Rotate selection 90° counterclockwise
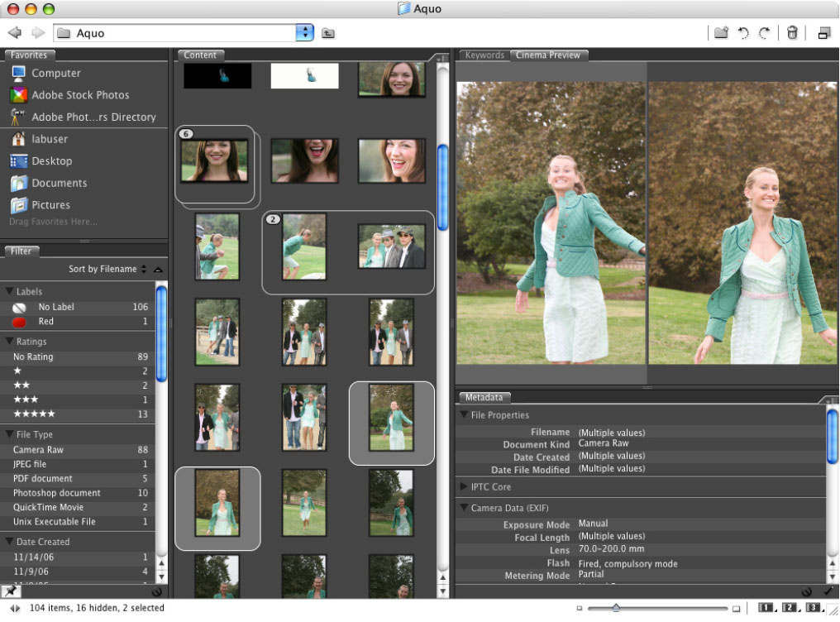840x622 pixels. click(x=743, y=33)
